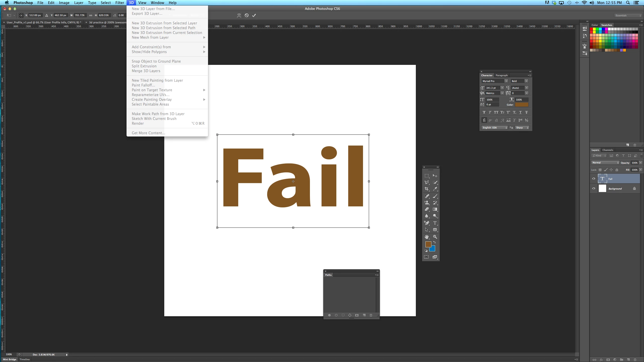Select the Zoom tool in toolbox
This screenshot has height=362, width=644.
tap(435, 237)
